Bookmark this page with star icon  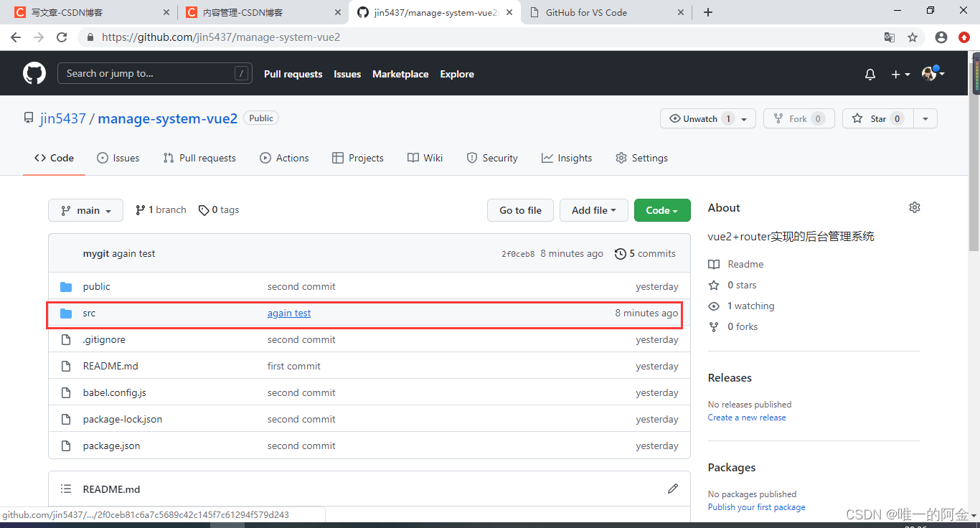pyautogui.click(x=913, y=37)
